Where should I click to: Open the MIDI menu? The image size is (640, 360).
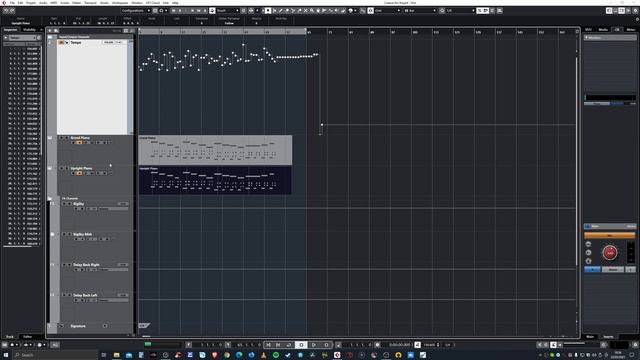(x=53, y=3)
